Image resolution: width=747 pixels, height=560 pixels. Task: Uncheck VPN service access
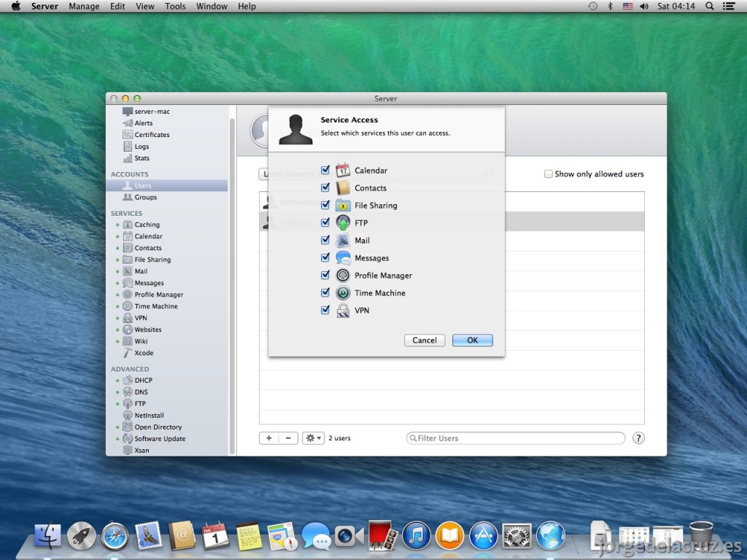[325, 310]
